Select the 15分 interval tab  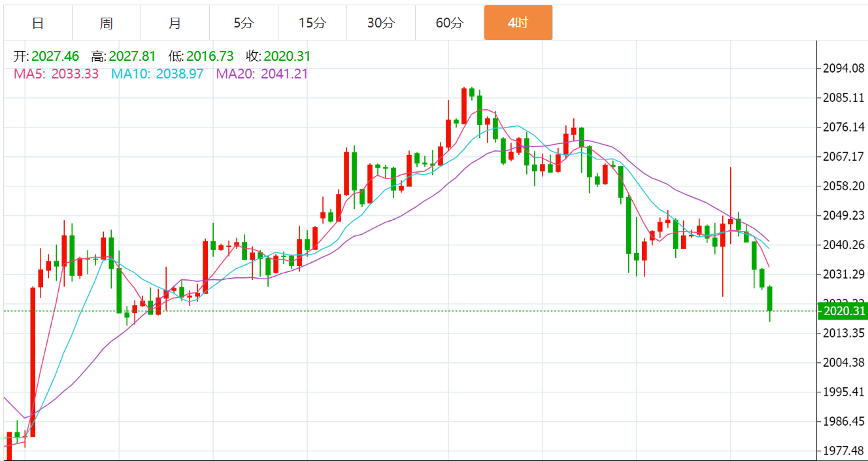coord(312,24)
